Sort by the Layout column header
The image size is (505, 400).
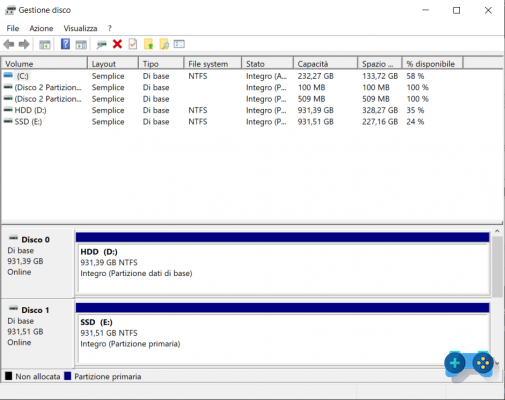(113, 64)
